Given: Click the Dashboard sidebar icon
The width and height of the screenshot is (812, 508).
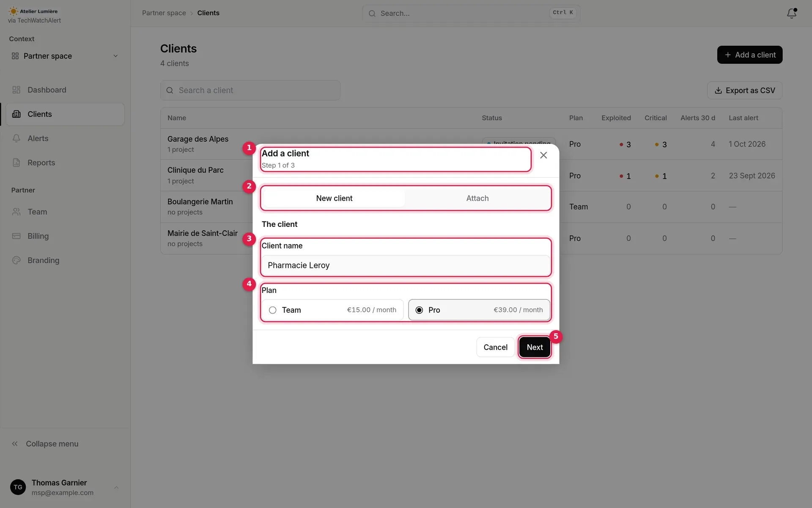Looking at the screenshot, I should click(x=16, y=90).
